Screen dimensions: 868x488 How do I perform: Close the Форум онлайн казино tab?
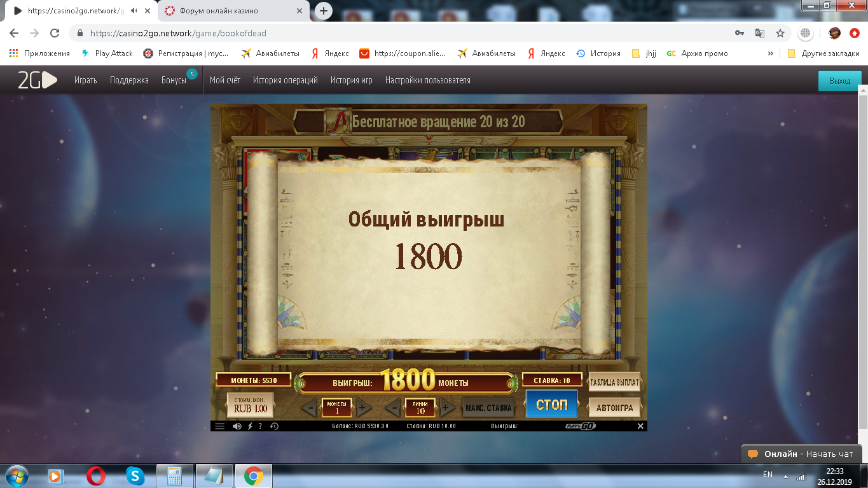(300, 11)
